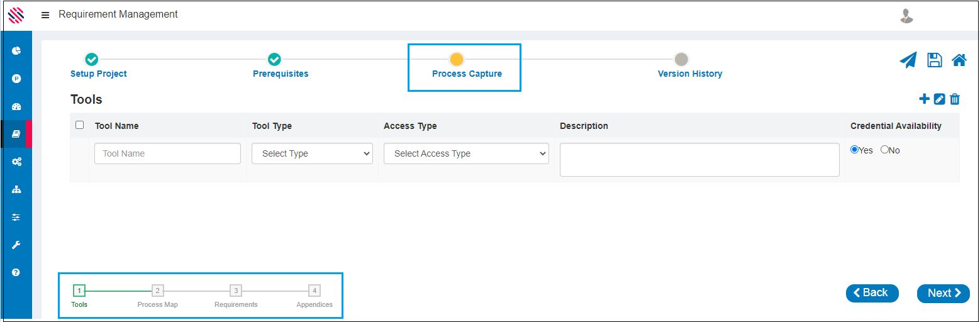Screen dimensions: 980x322
Task: Open the user profile avatar
Action: [906, 16]
